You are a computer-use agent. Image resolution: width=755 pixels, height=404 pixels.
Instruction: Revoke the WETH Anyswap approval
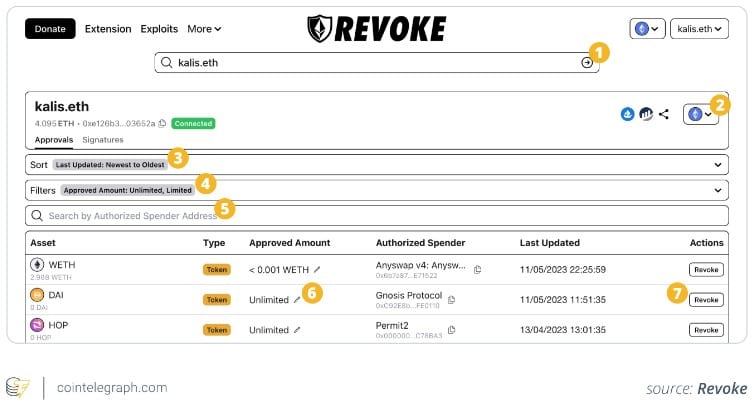coord(706,270)
